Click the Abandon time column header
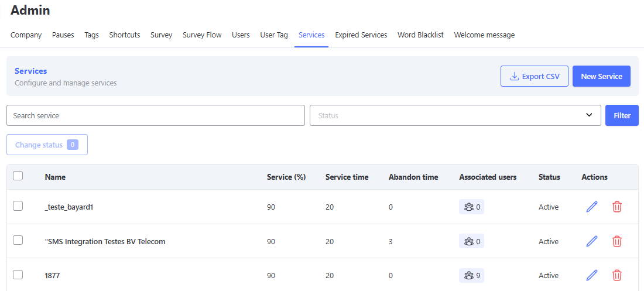 pyautogui.click(x=413, y=177)
